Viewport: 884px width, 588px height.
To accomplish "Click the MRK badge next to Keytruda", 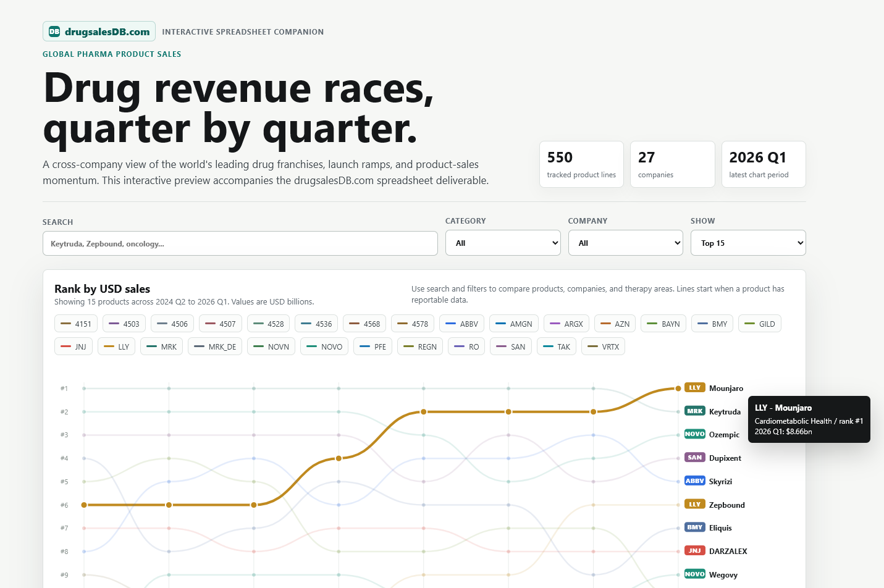I will click(695, 411).
